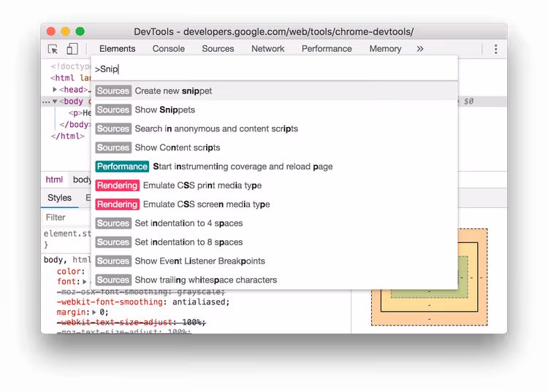Viewport: 548px width, 392px height.
Task: Open the Performance tab
Action: 327,49
